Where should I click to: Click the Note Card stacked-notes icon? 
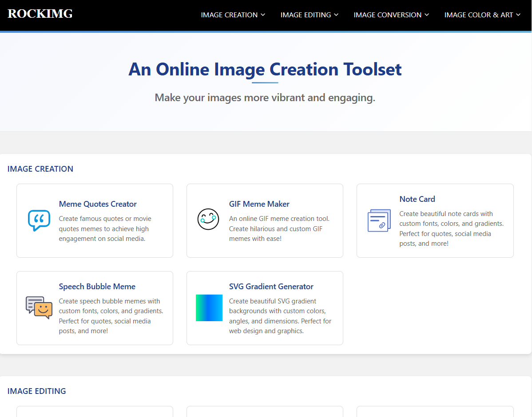[379, 220]
